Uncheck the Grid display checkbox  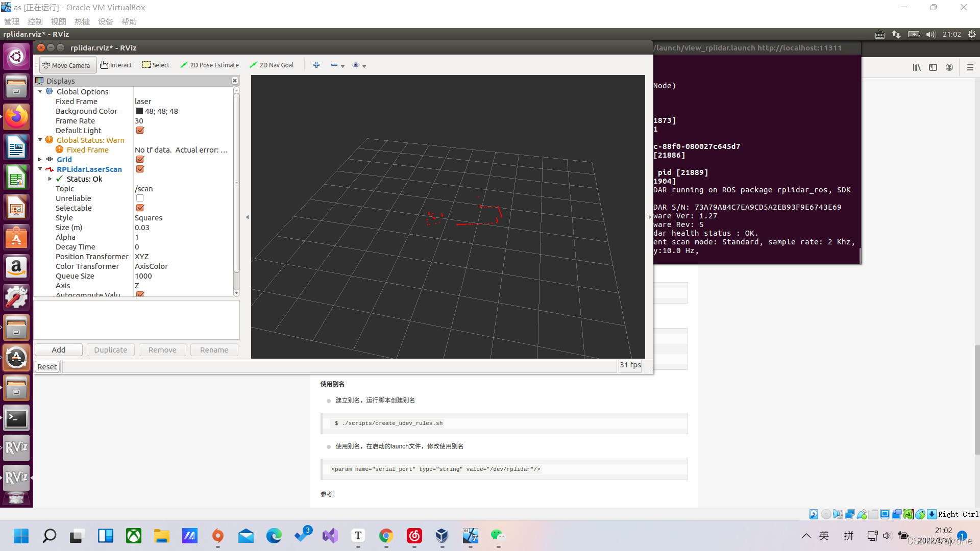(x=140, y=160)
